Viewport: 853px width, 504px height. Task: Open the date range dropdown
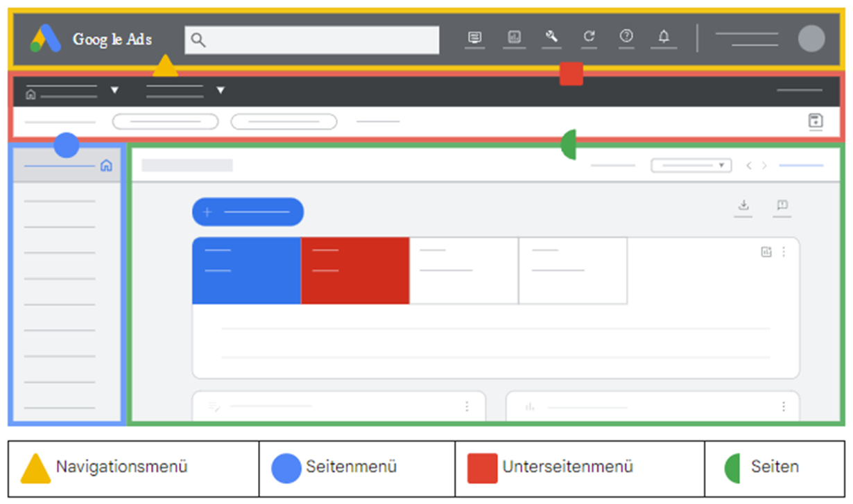point(691,166)
